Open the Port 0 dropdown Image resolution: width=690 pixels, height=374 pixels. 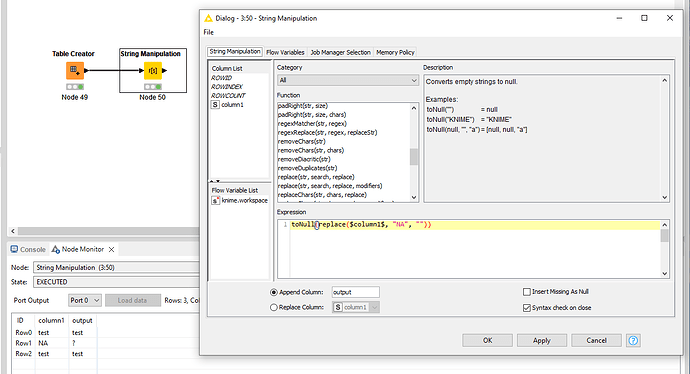pyautogui.click(x=85, y=300)
